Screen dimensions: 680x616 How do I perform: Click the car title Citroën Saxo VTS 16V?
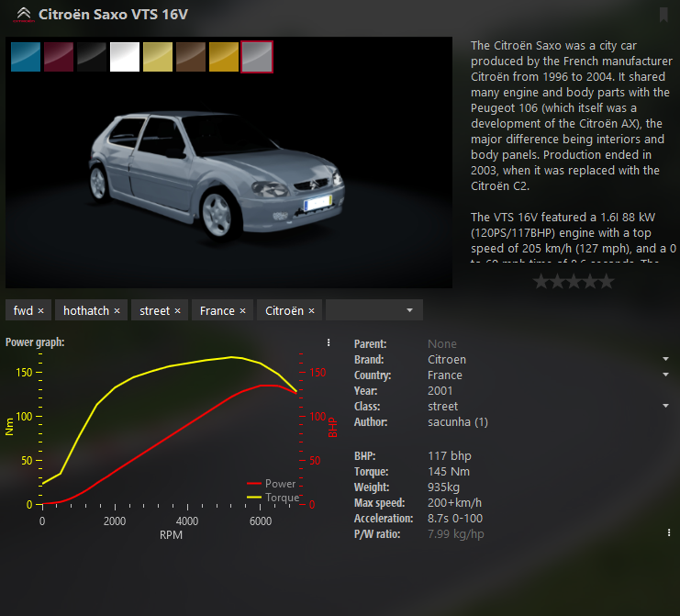click(113, 15)
